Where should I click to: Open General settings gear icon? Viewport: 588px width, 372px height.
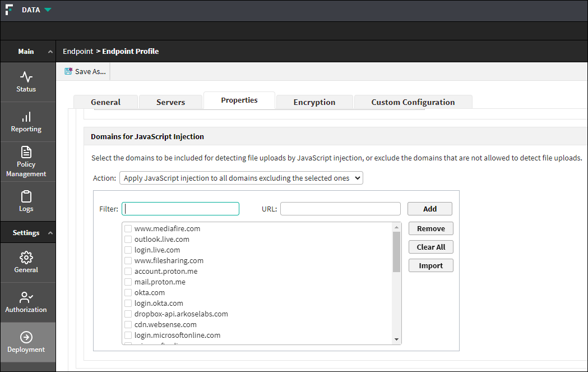(x=26, y=258)
